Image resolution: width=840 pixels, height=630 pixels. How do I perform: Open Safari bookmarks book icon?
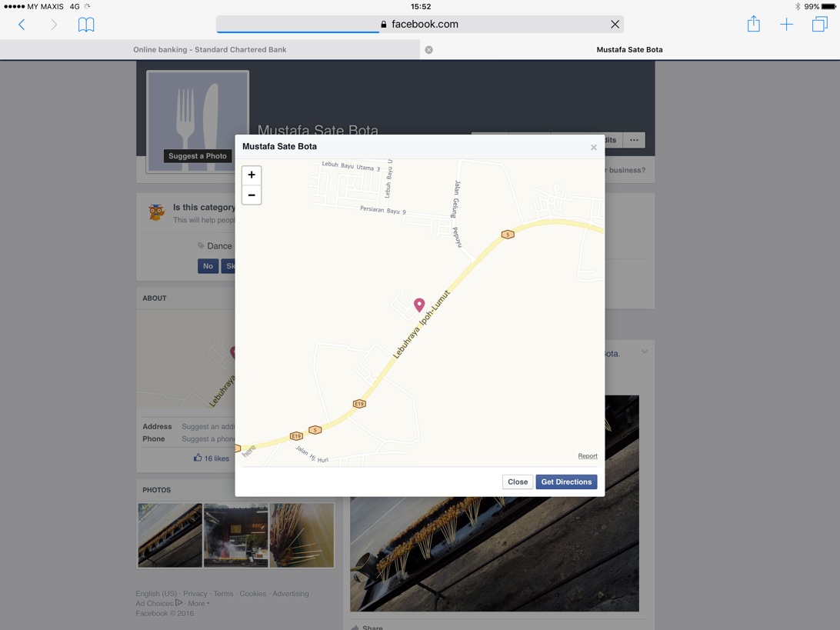click(x=86, y=24)
